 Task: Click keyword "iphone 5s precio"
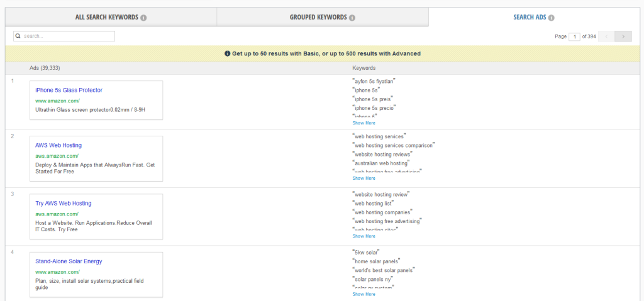coord(374,109)
